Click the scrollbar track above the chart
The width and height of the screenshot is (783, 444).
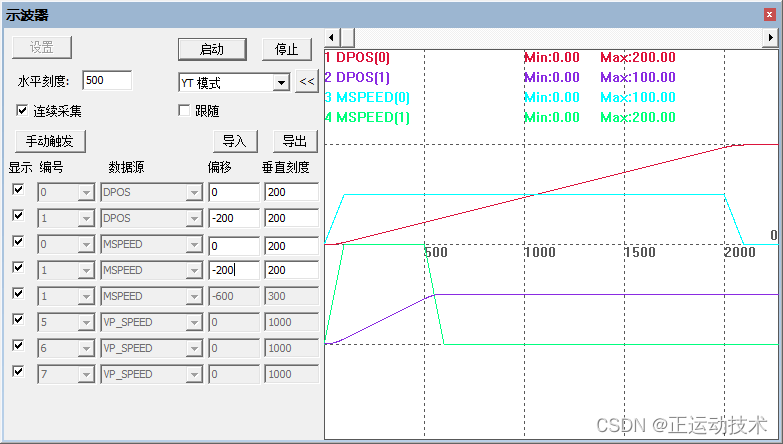pyautogui.click(x=559, y=37)
